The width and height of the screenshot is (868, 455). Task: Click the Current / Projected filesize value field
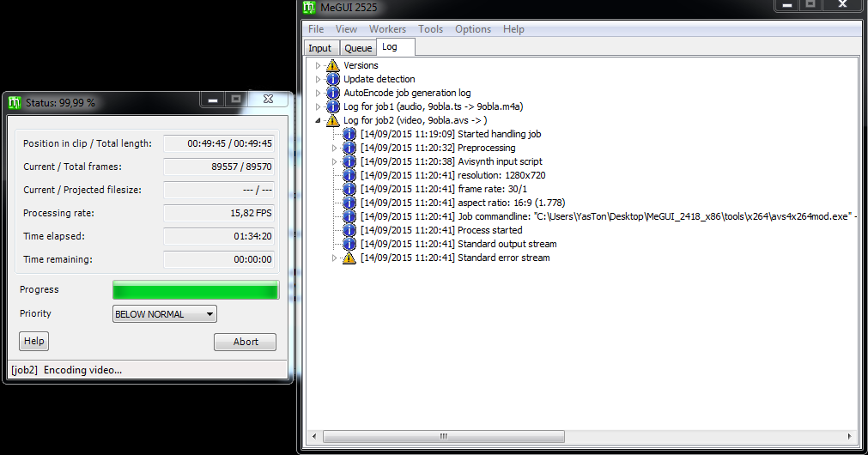(x=219, y=190)
